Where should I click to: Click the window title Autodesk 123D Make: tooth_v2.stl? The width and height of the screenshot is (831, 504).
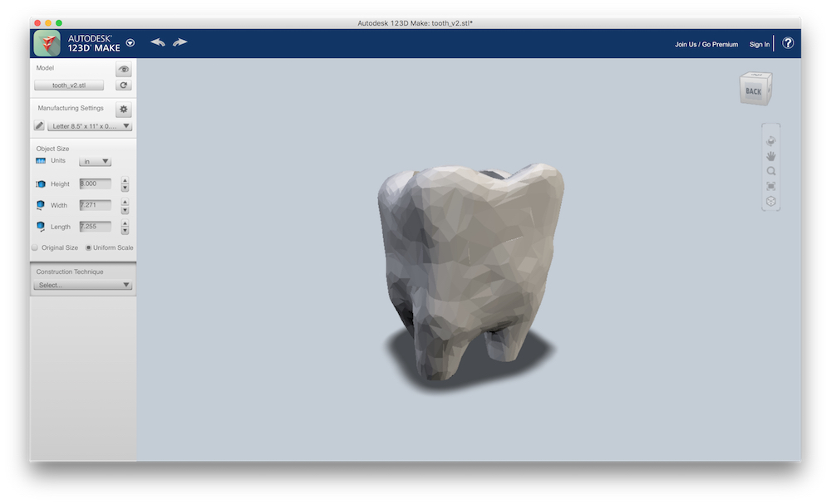point(415,23)
